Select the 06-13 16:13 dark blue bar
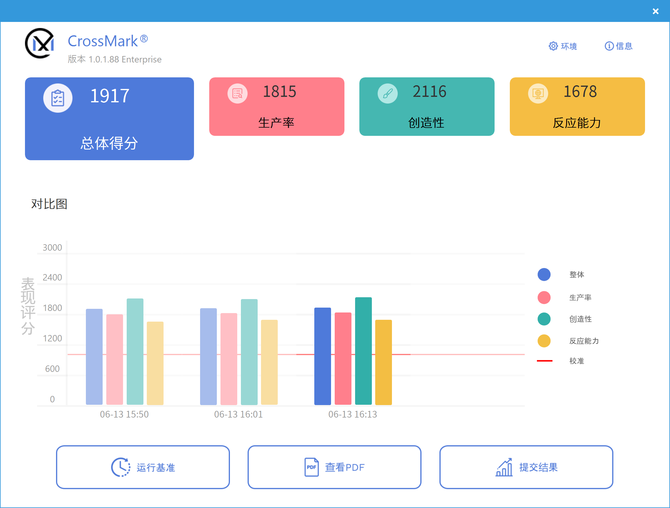 click(323, 356)
